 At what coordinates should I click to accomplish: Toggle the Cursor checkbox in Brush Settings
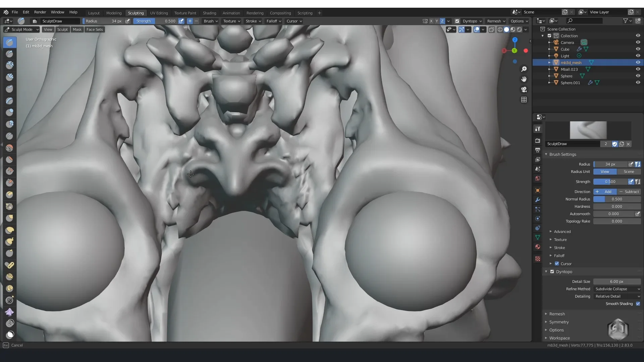[557, 264]
